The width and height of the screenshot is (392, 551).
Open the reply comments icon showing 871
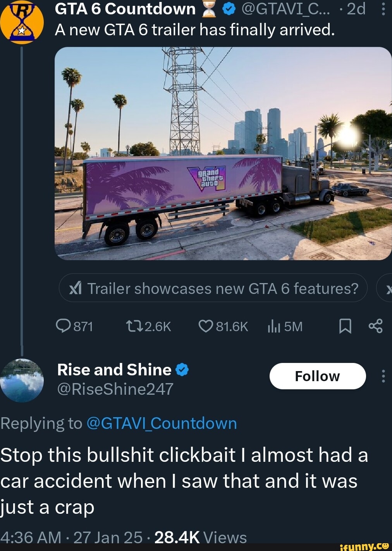pyautogui.click(x=74, y=326)
